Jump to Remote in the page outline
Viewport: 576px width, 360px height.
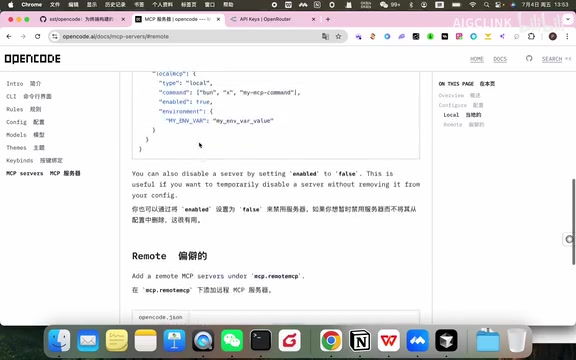tap(464, 125)
